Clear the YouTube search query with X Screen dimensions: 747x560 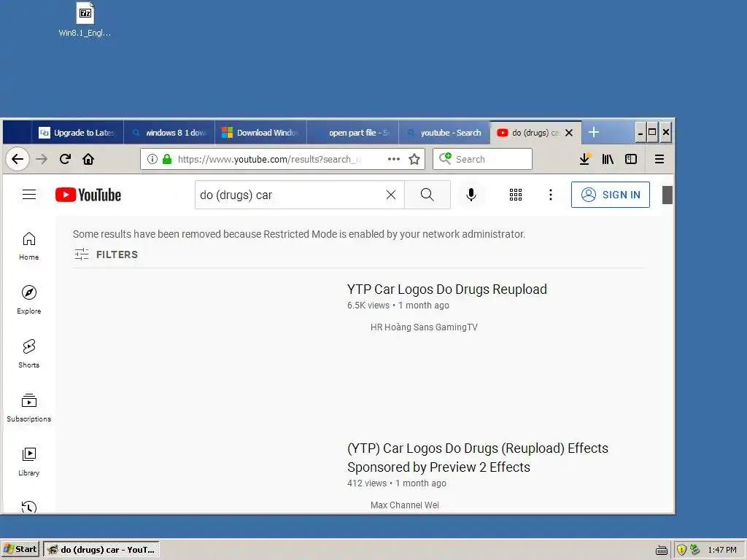pyautogui.click(x=391, y=195)
